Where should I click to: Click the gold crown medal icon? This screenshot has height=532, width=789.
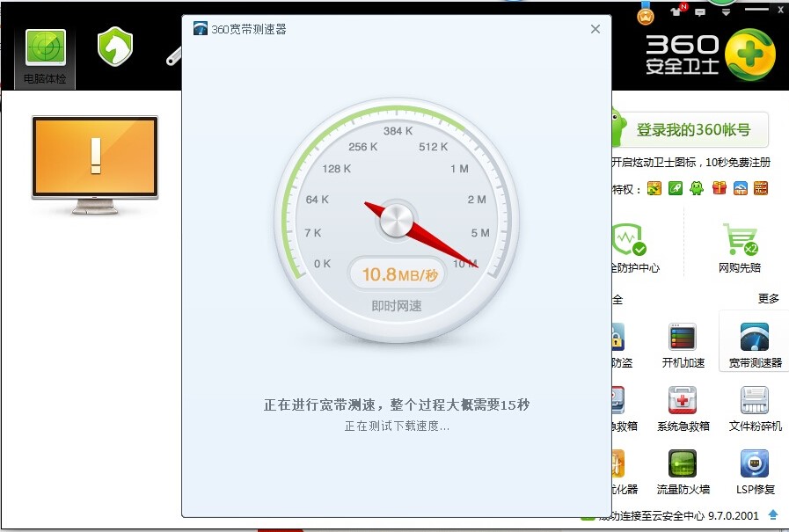[x=646, y=14]
